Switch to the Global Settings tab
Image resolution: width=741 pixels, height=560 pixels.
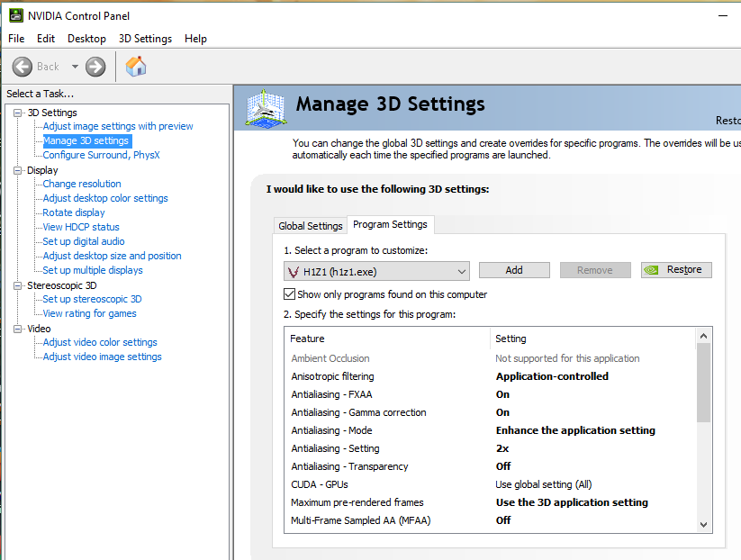pos(311,226)
